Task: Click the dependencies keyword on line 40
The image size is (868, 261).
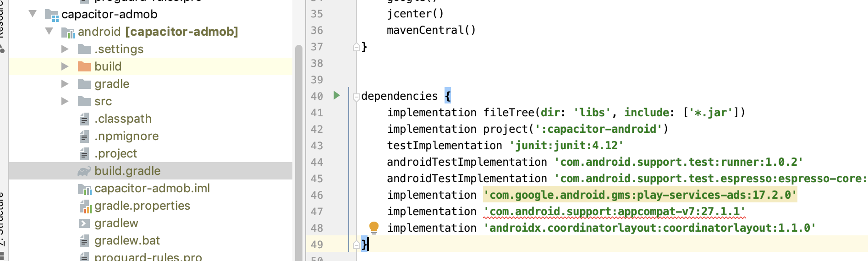Action: [x=399, y=96]
